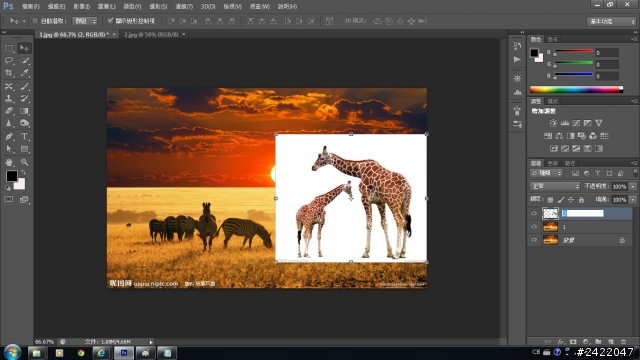Select the Clone Stamp tool
Image resolution: width=640 pixels, height=360 pixels.
9,98
